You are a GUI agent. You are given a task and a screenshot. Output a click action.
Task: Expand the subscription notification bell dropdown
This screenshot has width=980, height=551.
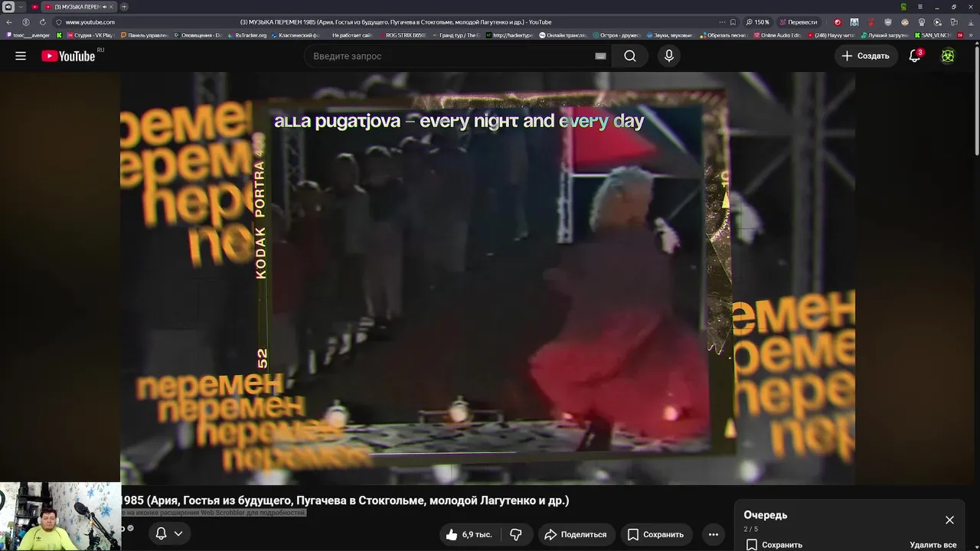(x=169, y=533)
